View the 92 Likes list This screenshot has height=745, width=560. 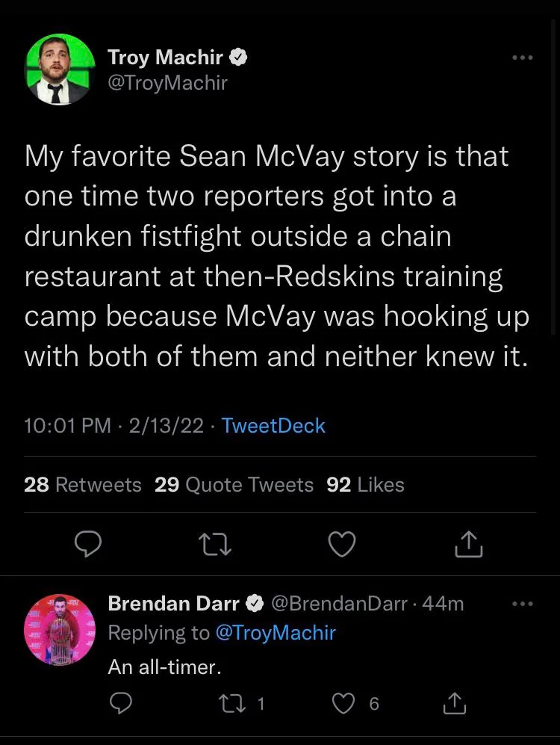point(365,485)
